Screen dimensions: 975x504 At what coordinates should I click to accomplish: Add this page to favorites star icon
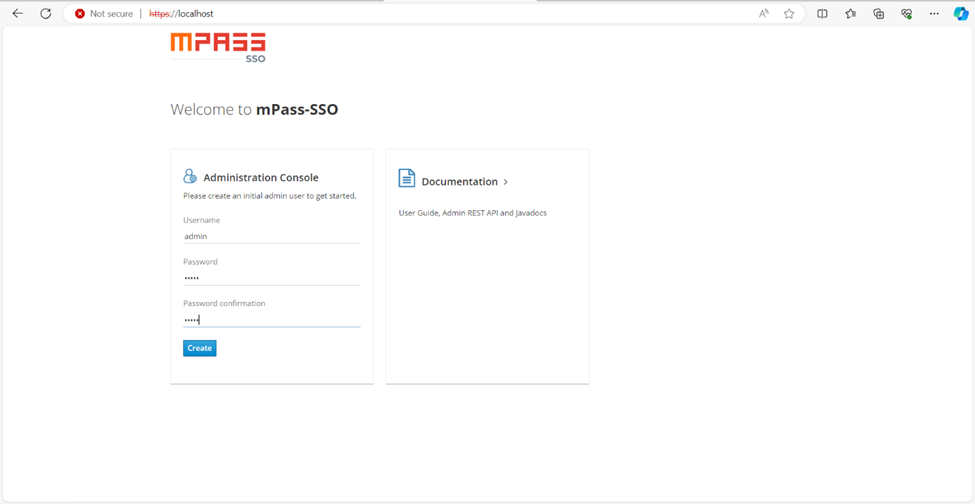789,14
